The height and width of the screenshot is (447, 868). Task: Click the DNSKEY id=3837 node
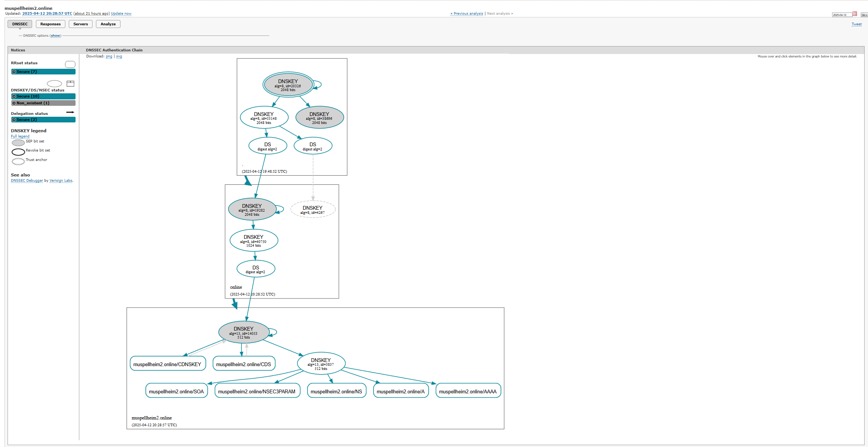(321, 363)
